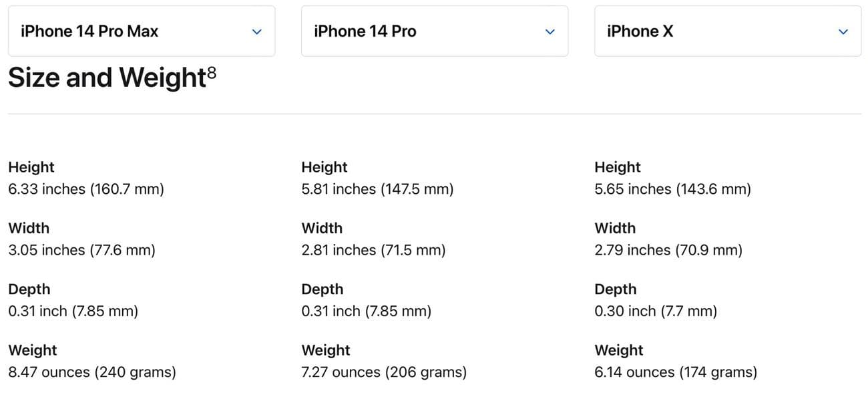868x395 pixels.
Task: Open the iPhone X model dropdown
Action: [727, 31]
